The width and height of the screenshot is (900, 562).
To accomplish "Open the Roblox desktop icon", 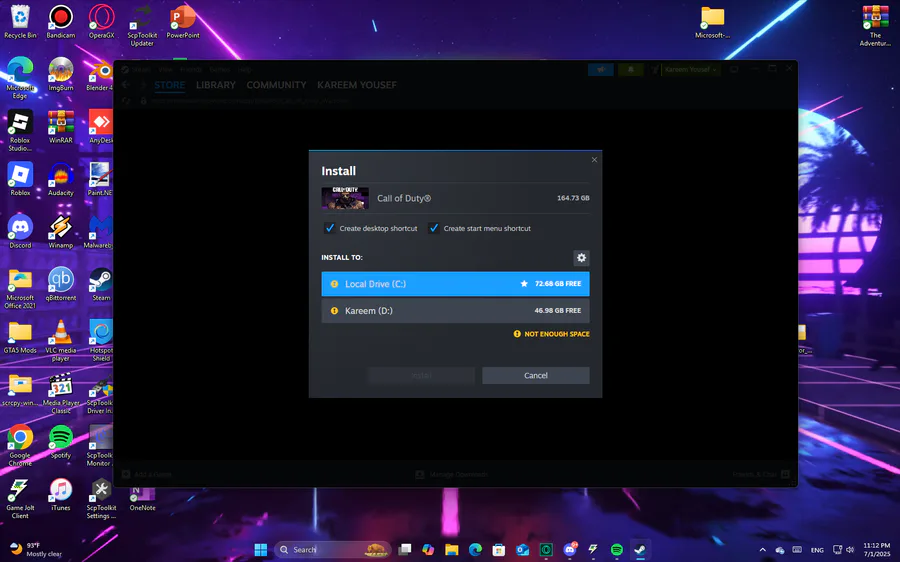I will coord(20,179).
